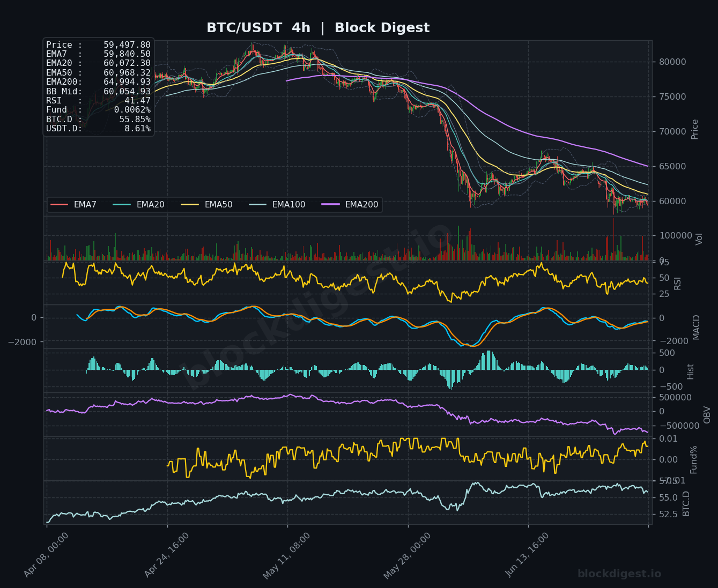Click the -500 histogram axis label
This screenshot has height=588, width=718.
coord(671,387)
